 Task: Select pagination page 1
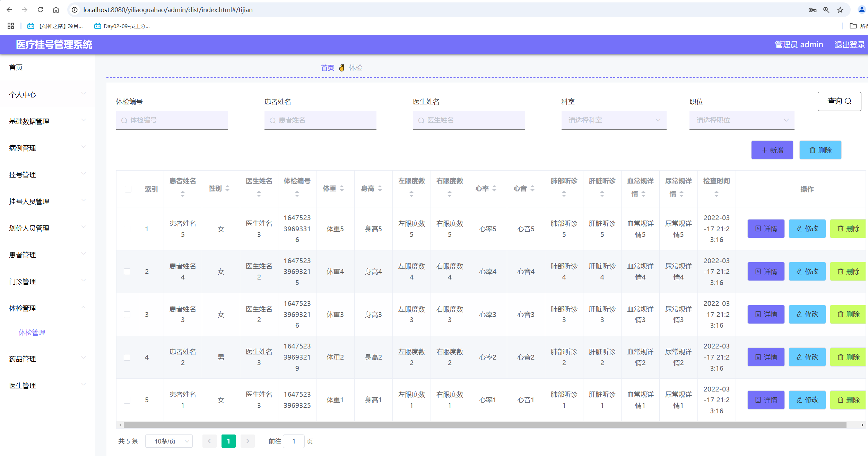tap(228, 441)
